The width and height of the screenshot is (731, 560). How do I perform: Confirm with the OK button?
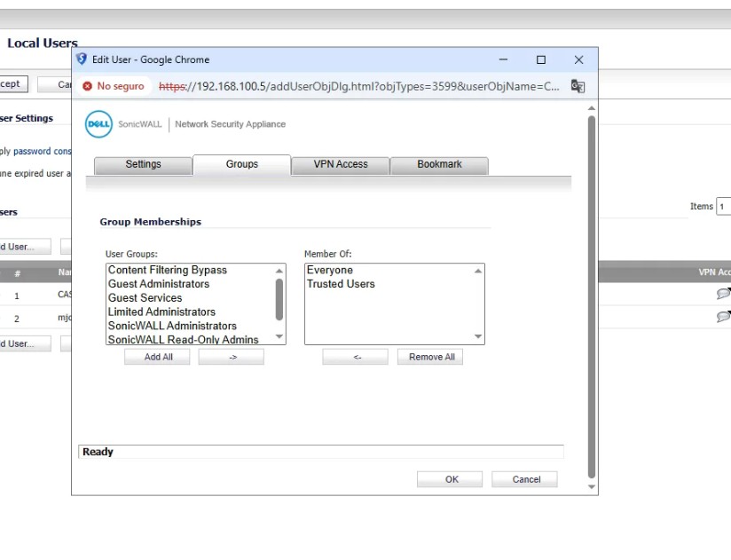[452, 479]
